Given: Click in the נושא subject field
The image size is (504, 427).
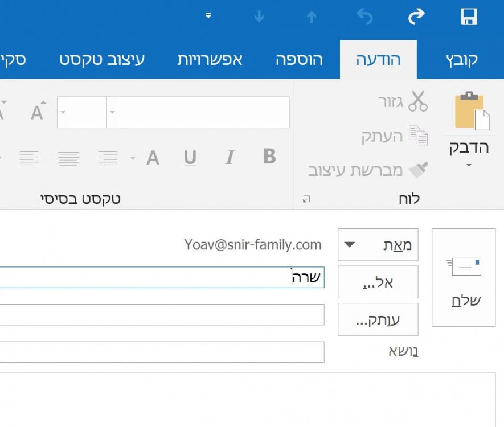Looking at the screenshot, I should [162, 352].
